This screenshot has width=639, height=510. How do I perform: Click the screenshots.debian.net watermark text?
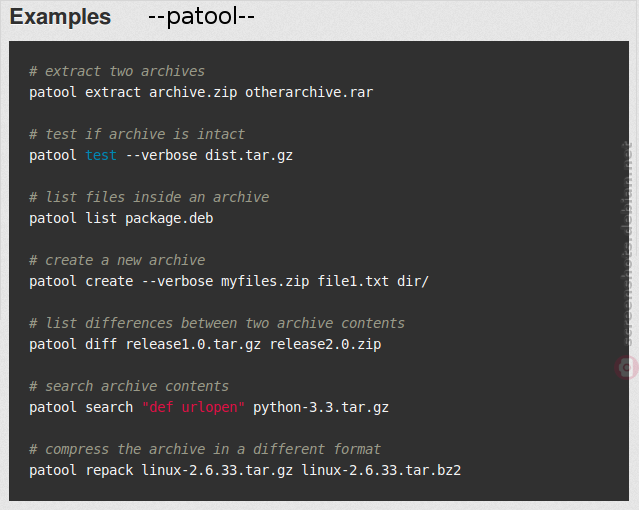[x=627, y=243]
